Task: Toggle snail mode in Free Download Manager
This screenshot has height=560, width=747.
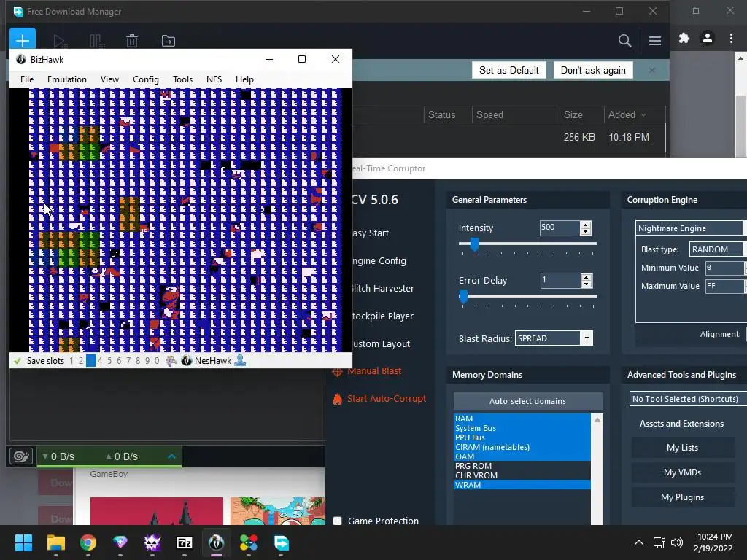Action: pyautogui.click(x=21, y=456)
